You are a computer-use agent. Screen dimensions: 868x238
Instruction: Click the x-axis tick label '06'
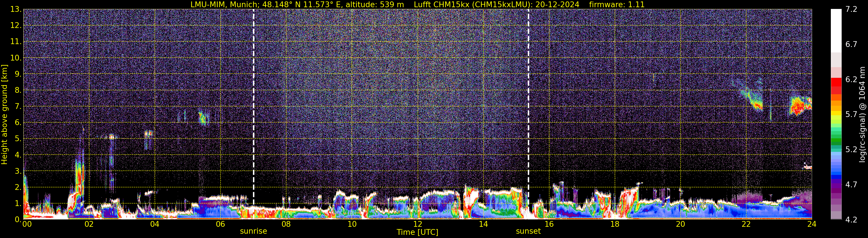point(220,224)
